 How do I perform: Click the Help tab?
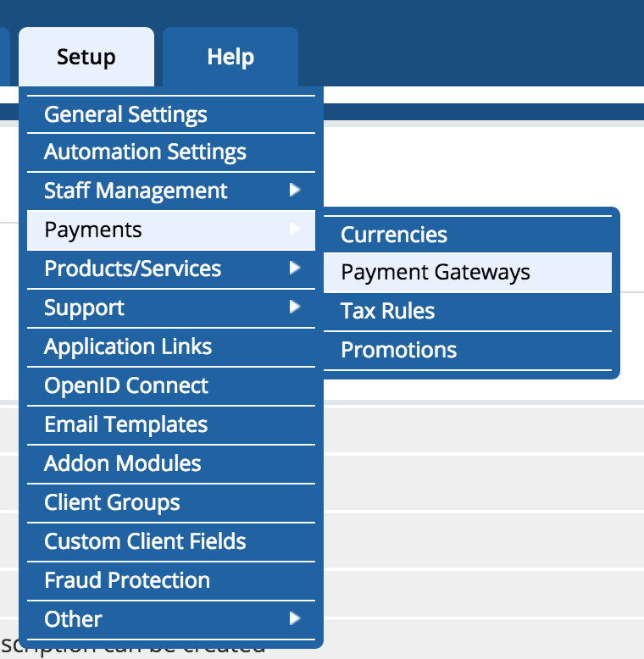[x=230, y=57]
